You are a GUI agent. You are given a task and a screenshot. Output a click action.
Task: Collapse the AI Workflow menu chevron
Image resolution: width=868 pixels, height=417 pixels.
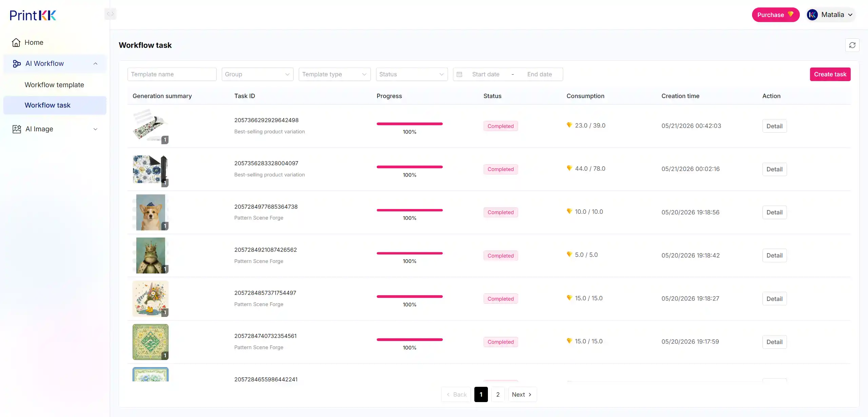(95, 63)
